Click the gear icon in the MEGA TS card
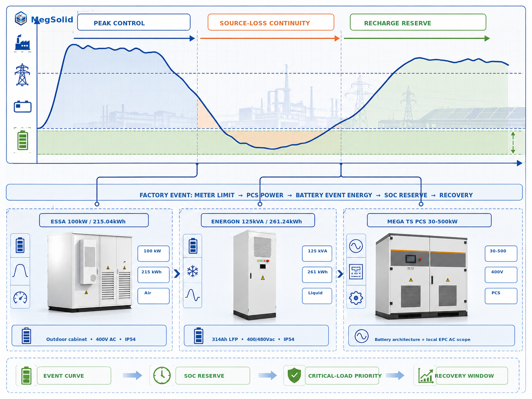The height and width of the screenshot is (399, 532). (x=356, y=298)
